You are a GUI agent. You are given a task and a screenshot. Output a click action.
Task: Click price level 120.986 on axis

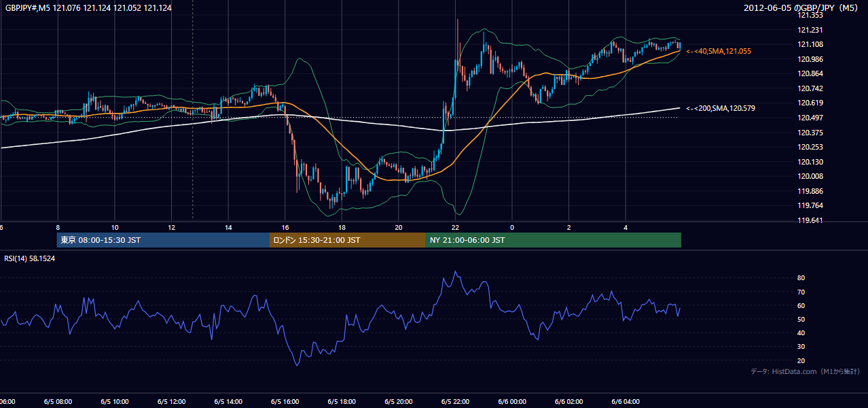coord(810,59)
